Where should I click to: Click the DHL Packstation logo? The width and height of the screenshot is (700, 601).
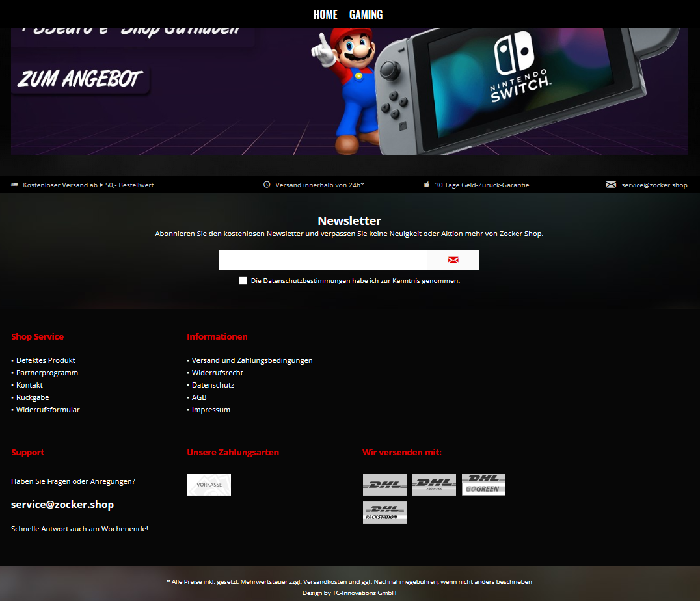tap(384, 513)
